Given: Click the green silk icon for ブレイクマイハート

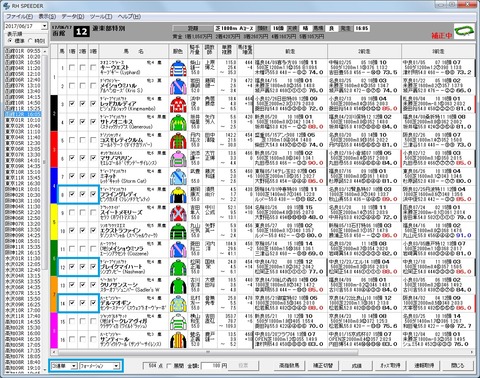Looking at the screenshot, I should point(178,267).
